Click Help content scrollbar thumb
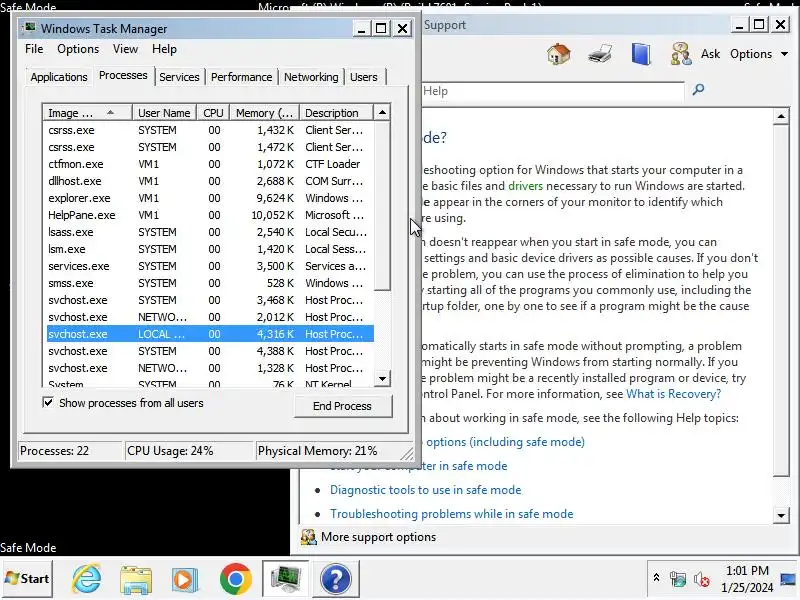The width and height of the screenshot is (800, 600). (781, 300)
